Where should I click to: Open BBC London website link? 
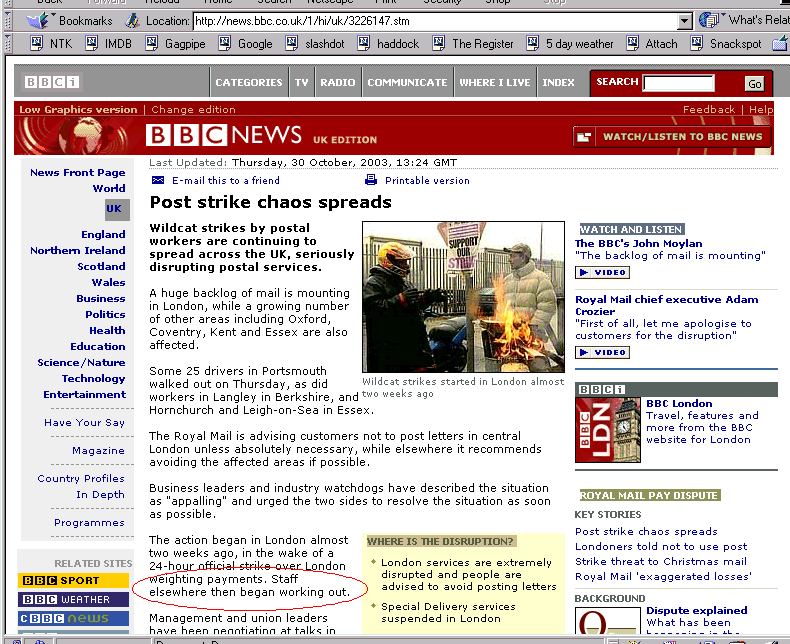click(x=679, y=404)
